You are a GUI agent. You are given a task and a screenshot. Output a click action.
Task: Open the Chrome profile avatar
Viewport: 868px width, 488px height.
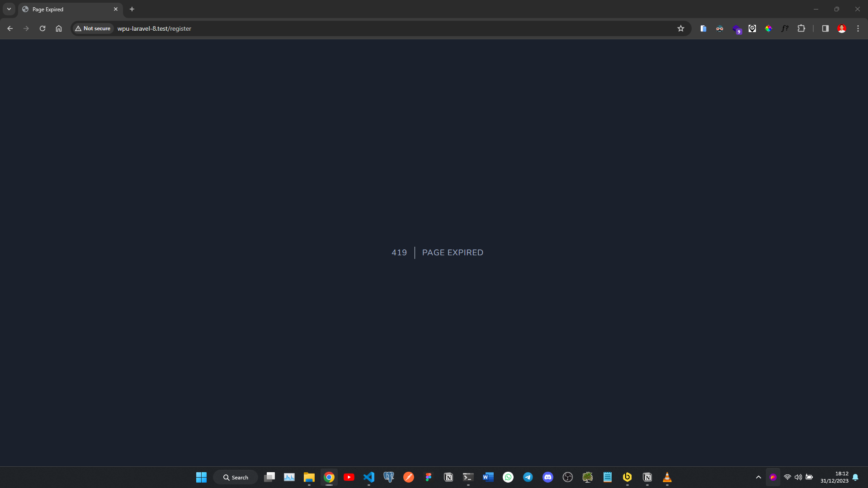[x=842, y=28]
